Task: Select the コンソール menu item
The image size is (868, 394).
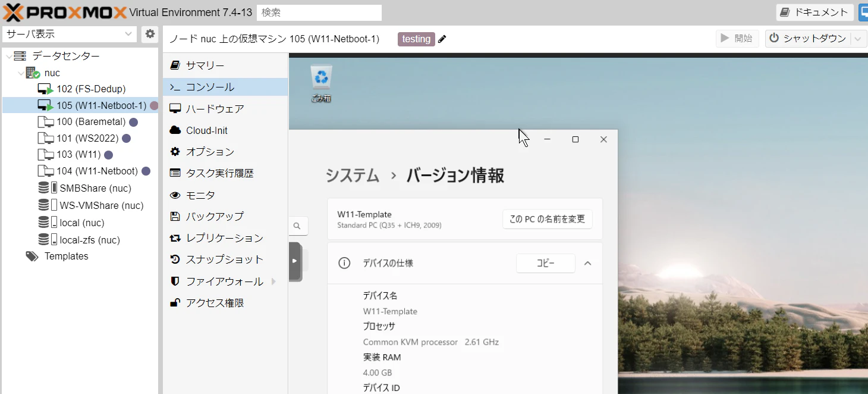Action: (x=225, y=87)
